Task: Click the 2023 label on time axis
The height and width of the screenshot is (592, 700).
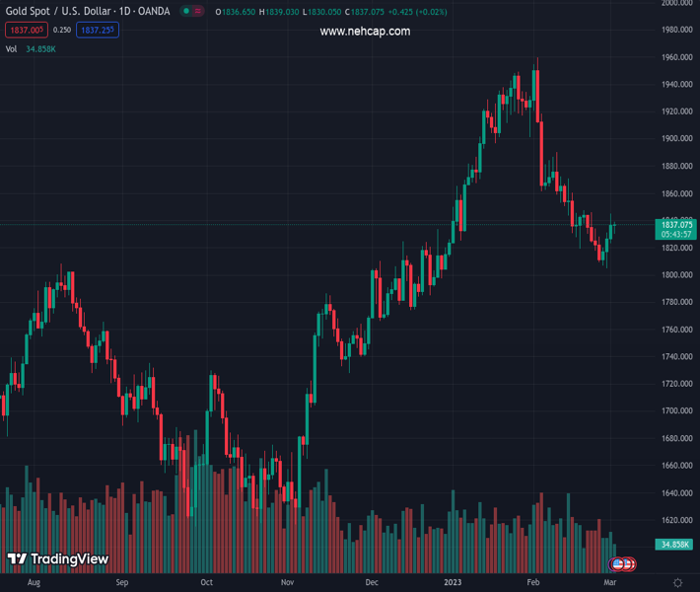Action: (452, 583)
